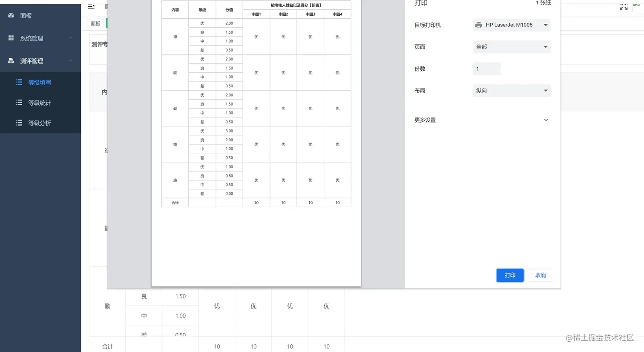
Task: Open 等级填写 via its list icon
Action: tap(19, 82)
